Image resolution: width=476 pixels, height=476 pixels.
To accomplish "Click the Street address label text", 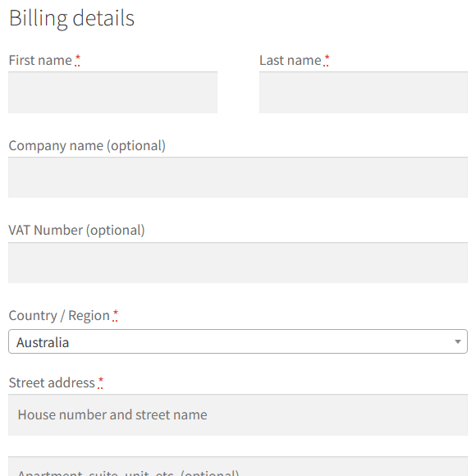I will pyautogui.click(x=52, y=382).
